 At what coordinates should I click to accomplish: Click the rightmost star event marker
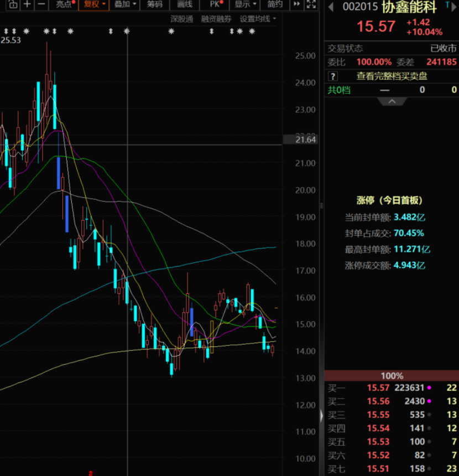click(252, 31)
